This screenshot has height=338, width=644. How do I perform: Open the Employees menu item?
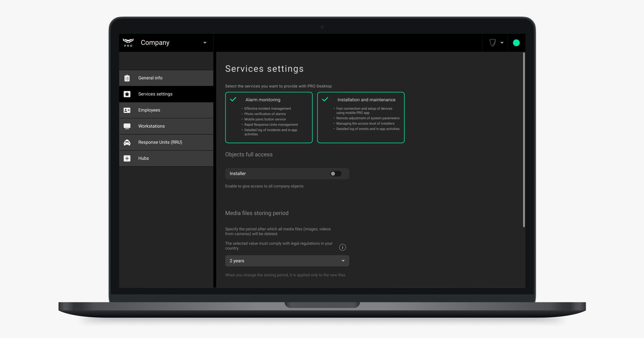pos(149,110)
